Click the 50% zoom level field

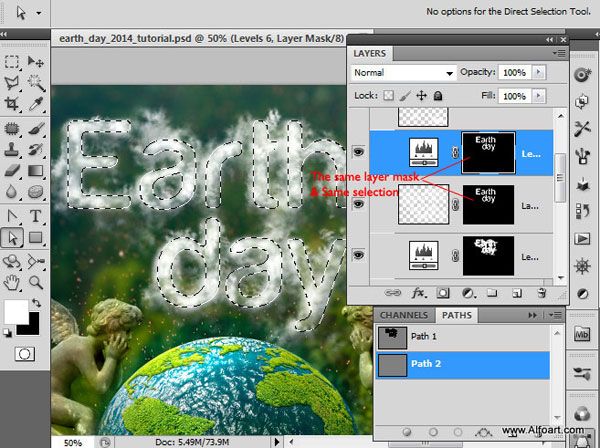click(73, 443)
